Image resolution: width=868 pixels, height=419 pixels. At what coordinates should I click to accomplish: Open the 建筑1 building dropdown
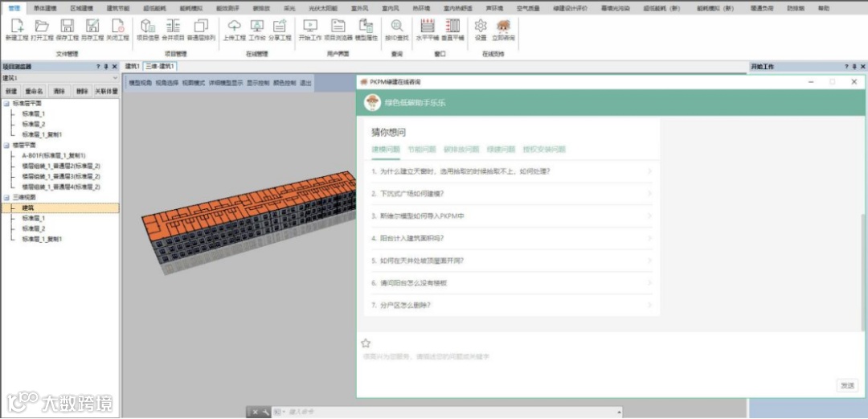[x=59, y=78]
